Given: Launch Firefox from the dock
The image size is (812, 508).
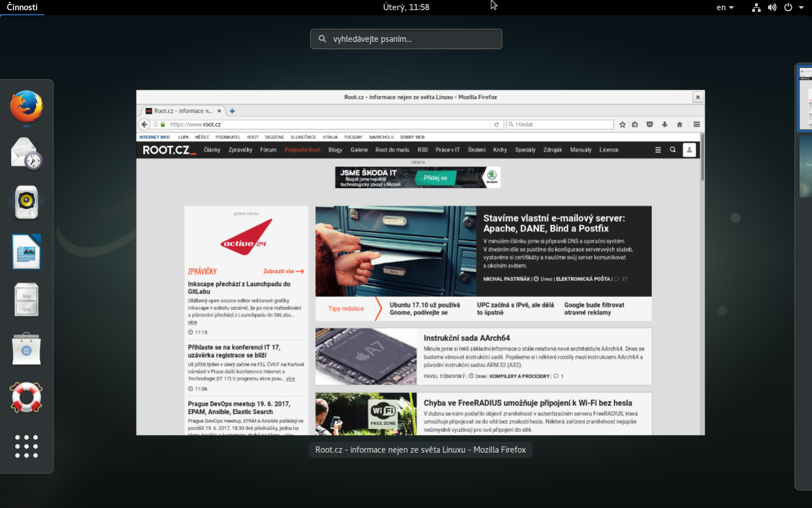Looking at the screenshot, I should (x=27, y=106).
